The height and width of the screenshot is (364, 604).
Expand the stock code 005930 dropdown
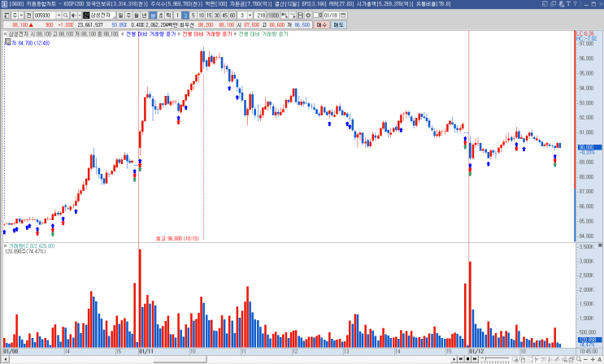(x=59, y=15)
